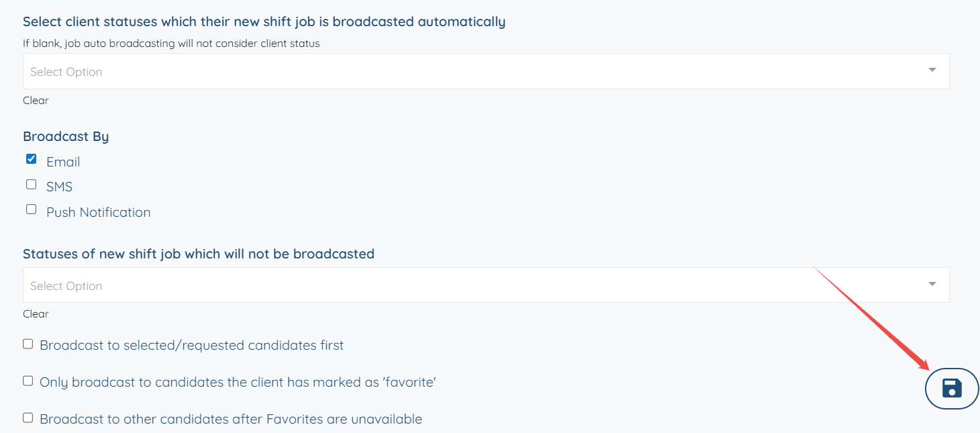The height and width of the screenshot is (433, 980).
Task: Clear the non-broadcasted shift statuses selection
Action: coord(36,314)
